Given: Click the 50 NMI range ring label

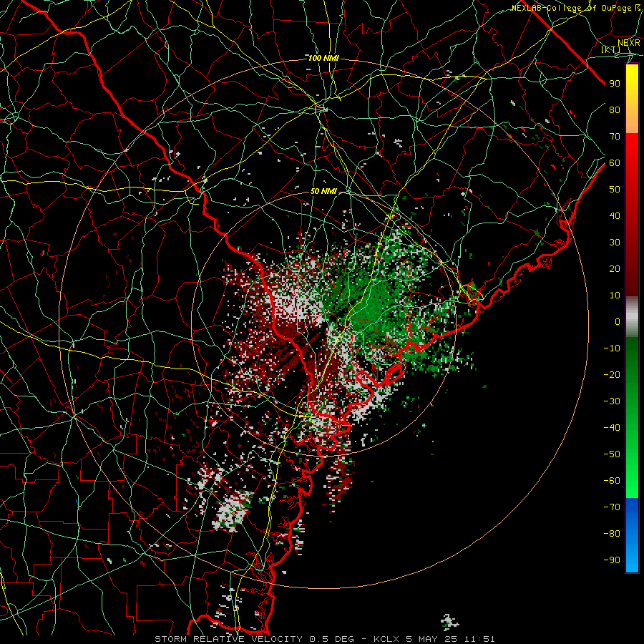Looking at the screenshot, I should 323,191.
